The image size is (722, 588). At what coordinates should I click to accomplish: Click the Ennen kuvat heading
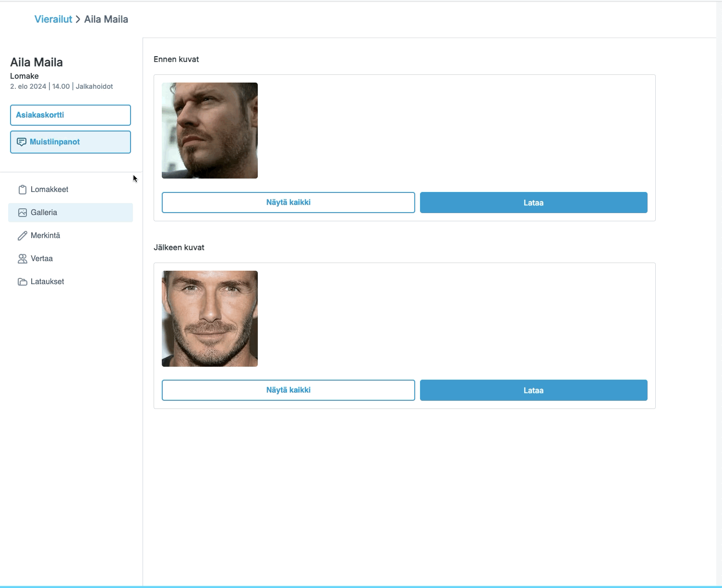coord(176,60)
